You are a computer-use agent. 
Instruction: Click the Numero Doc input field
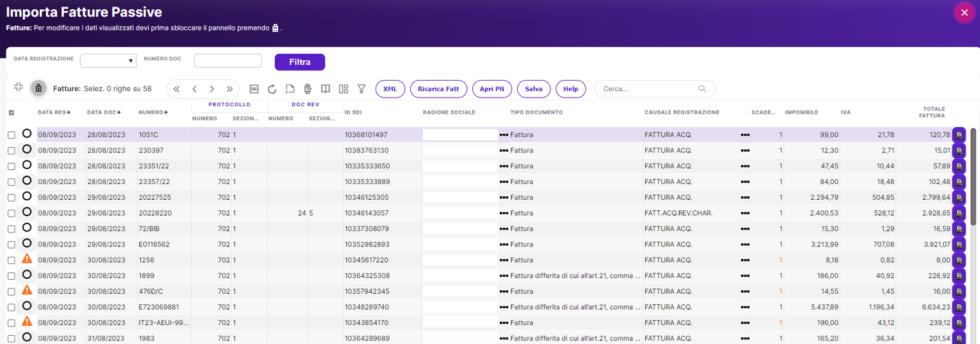click(228, 61)
